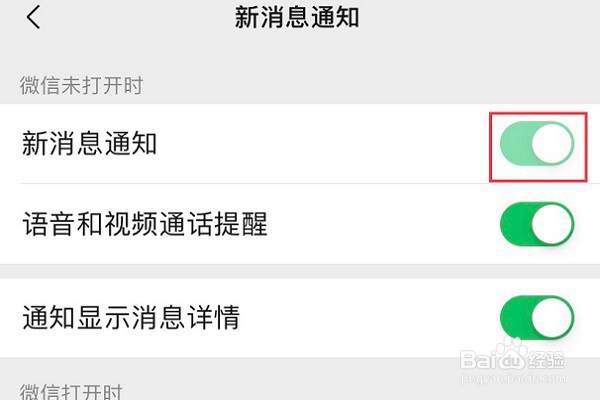The height and width of the screenshot is (400, 600).
Task: Tap the 新消息通知 row label
Action: point(90,144)
